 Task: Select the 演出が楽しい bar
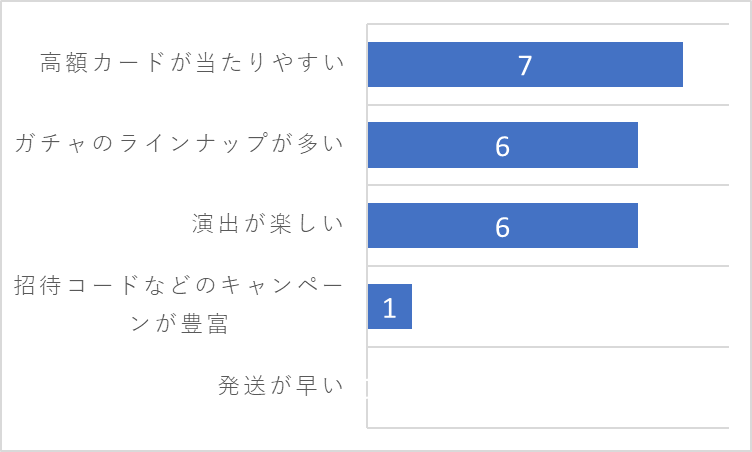point(503,226)
